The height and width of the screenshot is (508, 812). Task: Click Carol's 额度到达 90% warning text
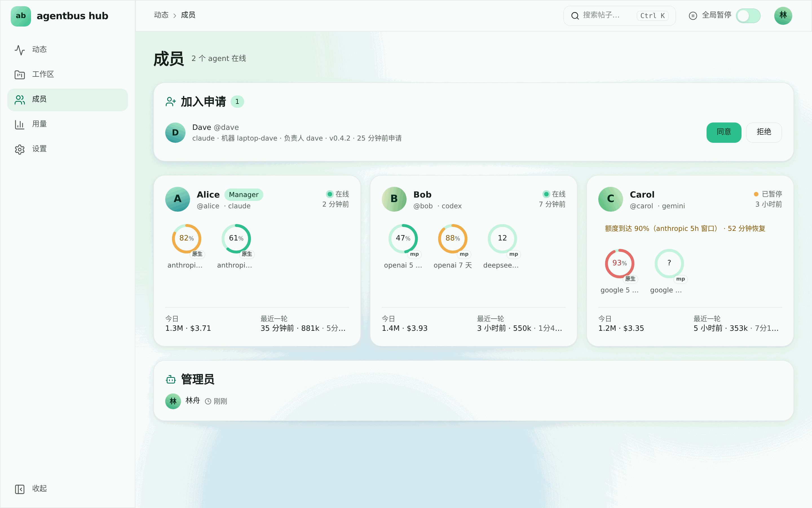685,229
